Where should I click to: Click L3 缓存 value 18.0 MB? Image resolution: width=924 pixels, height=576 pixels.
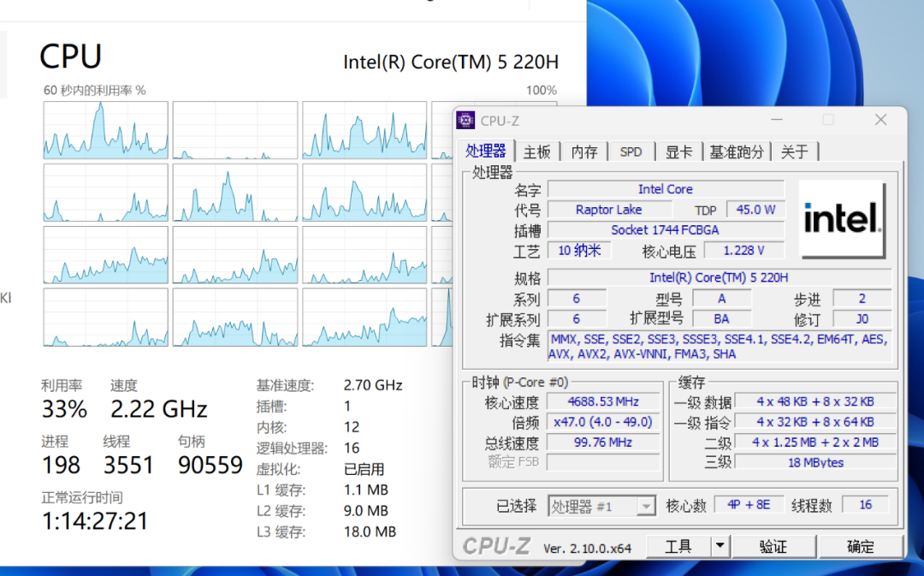click(370, 531)
